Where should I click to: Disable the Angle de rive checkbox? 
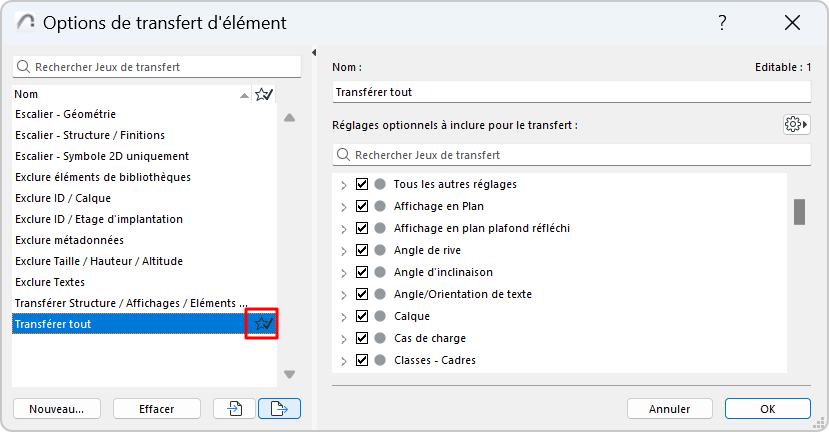tap(362, 250)
